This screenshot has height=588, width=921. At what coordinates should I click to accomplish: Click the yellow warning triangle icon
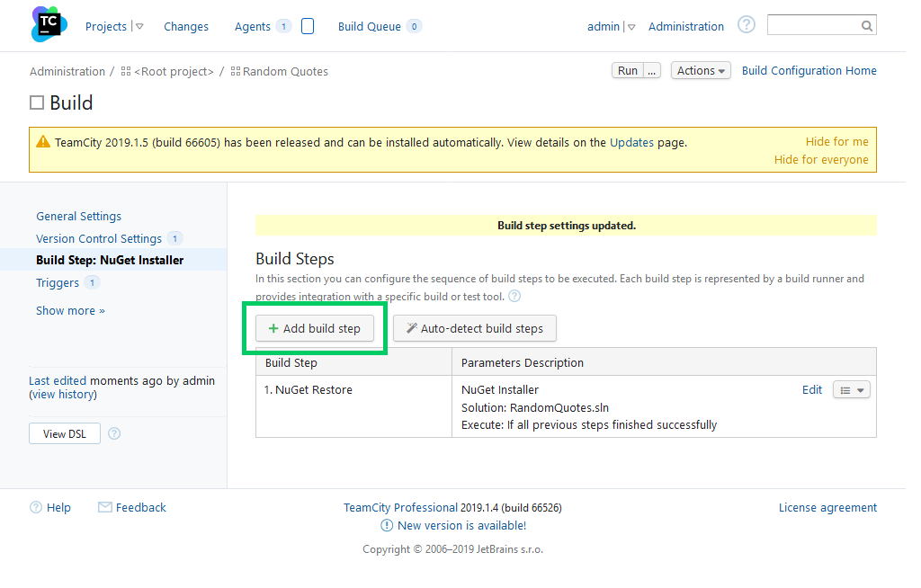(x=43, y=141)
